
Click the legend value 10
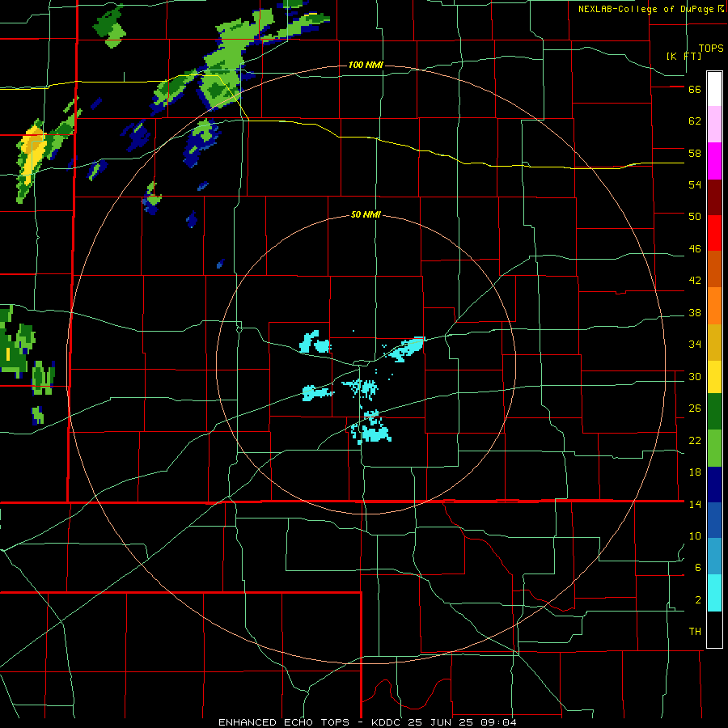click(695, 535)
